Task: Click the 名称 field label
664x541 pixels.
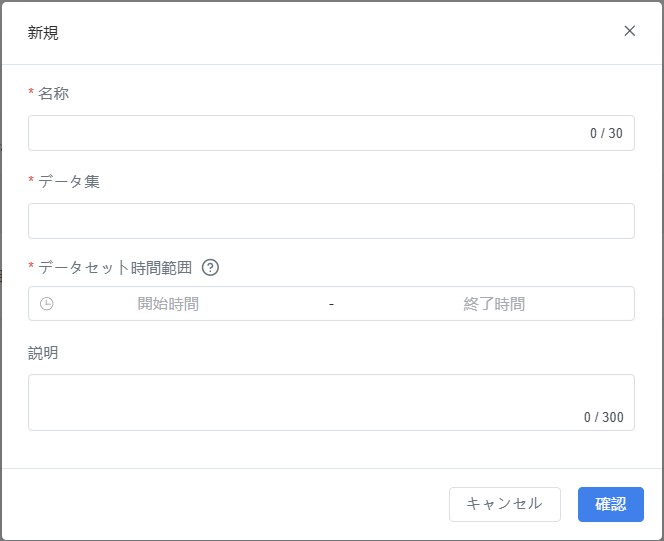Action: (x=54, y=94)
